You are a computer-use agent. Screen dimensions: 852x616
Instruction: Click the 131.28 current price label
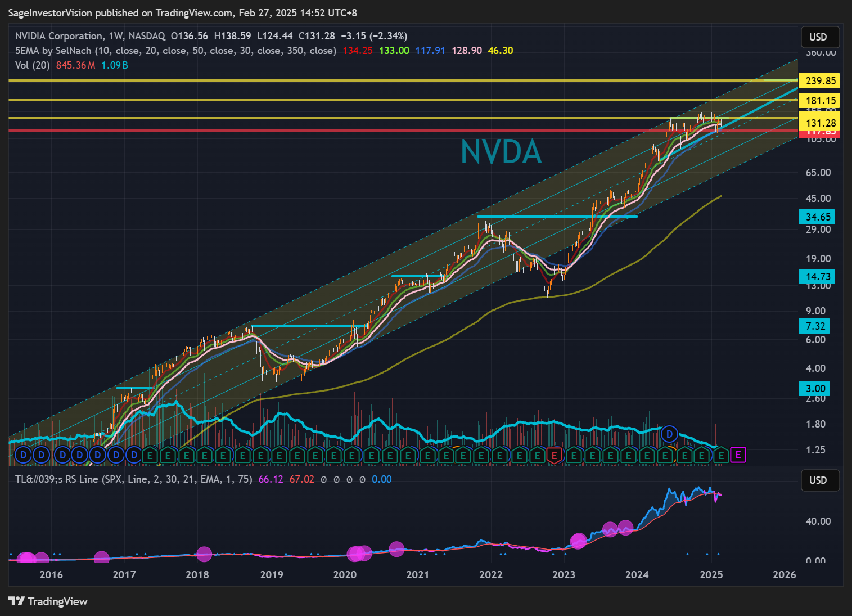(x=821, y=123)
